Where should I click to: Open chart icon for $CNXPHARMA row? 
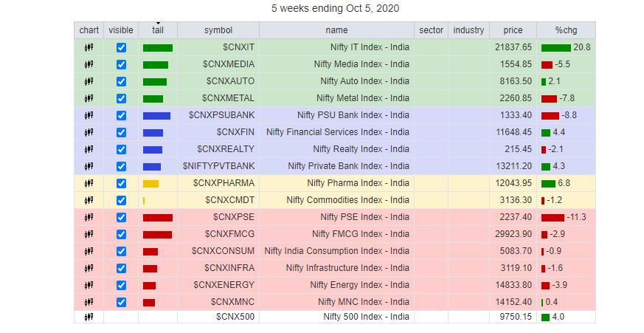89,183
